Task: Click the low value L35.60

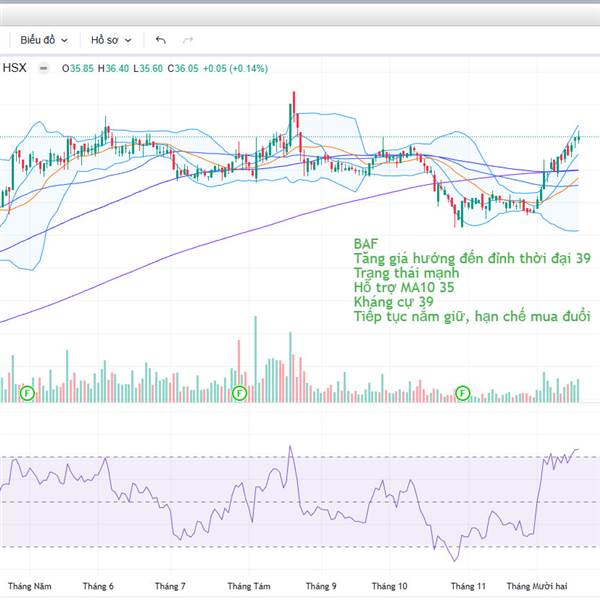Action: (148, 68)
